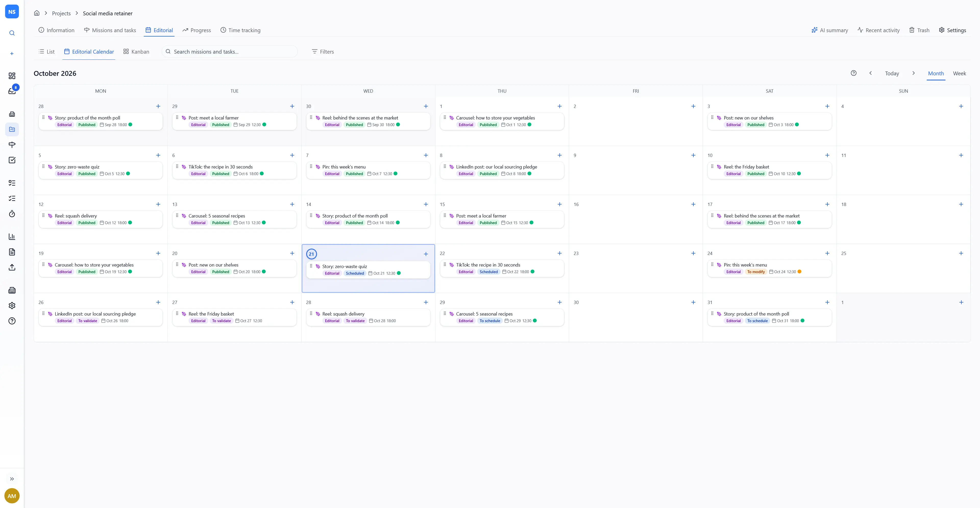Open 'To validate' status on LinkedIn Oct 26

88,321
